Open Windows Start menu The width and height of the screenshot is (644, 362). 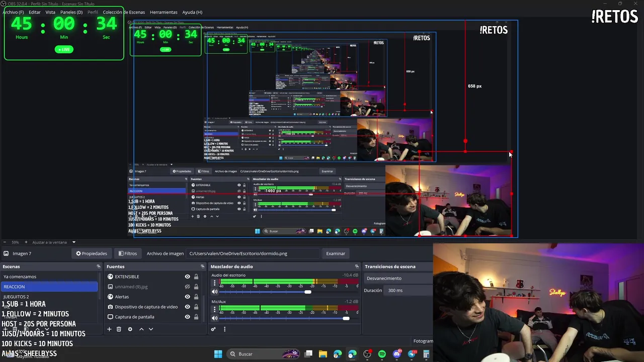(218, 354)
